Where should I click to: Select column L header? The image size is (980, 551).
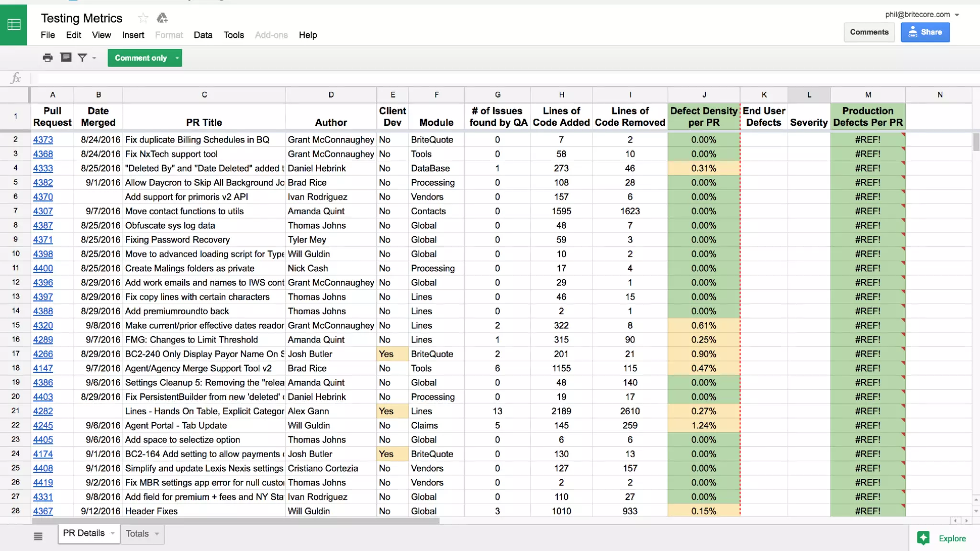tap(809, 95)
